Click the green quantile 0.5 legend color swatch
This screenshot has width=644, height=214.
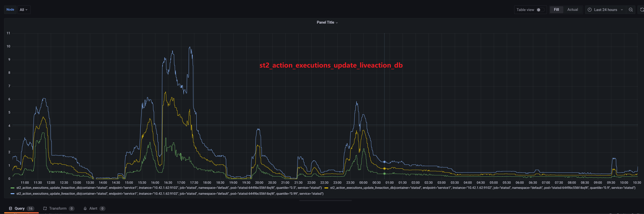pyautogui.click(x=12, y=188)
